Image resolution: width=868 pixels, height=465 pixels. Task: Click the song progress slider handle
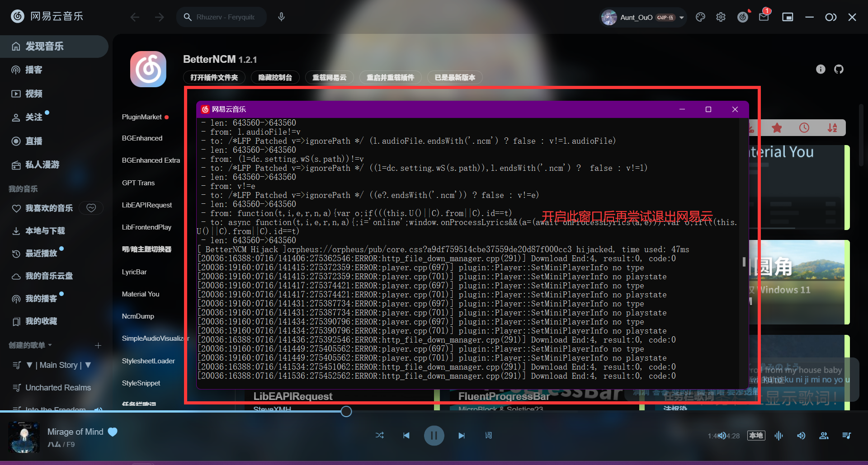click(346, 412)
